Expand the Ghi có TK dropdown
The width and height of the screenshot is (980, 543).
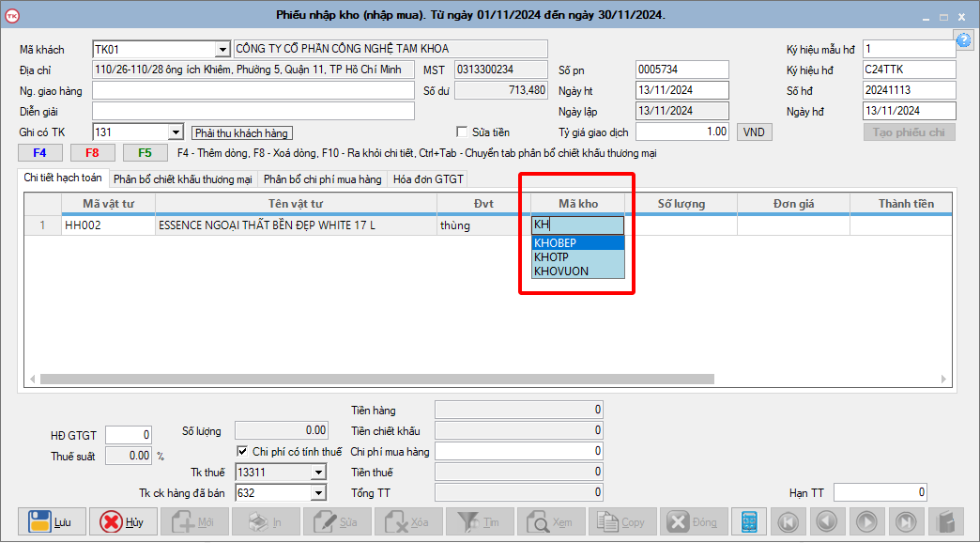176,132
